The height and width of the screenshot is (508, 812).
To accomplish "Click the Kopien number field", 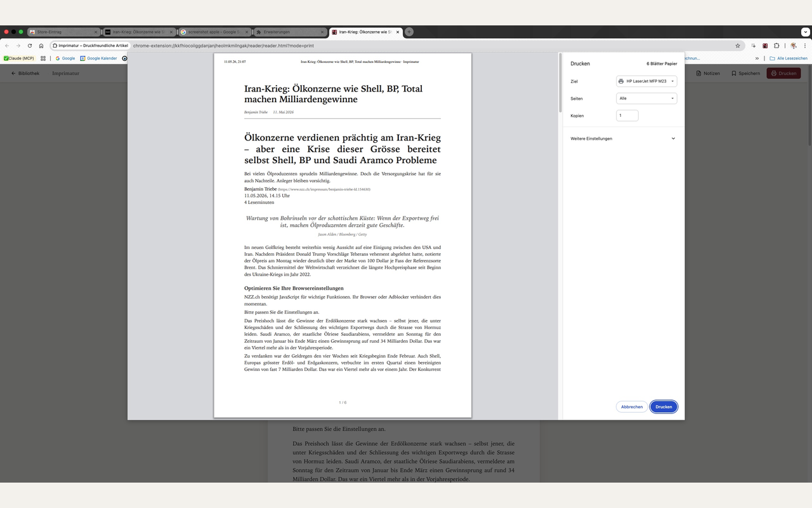I will (627, 116).
